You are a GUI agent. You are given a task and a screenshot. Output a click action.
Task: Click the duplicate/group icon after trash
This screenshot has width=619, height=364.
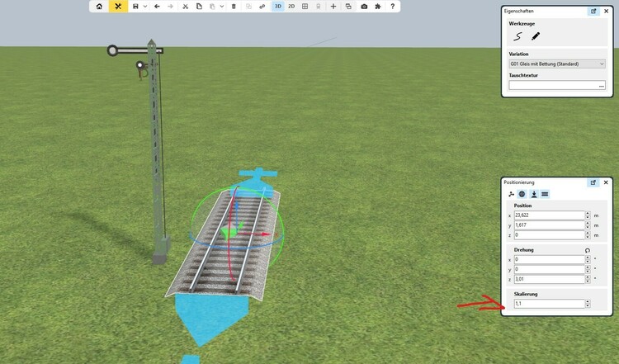[x=248, y=7]
